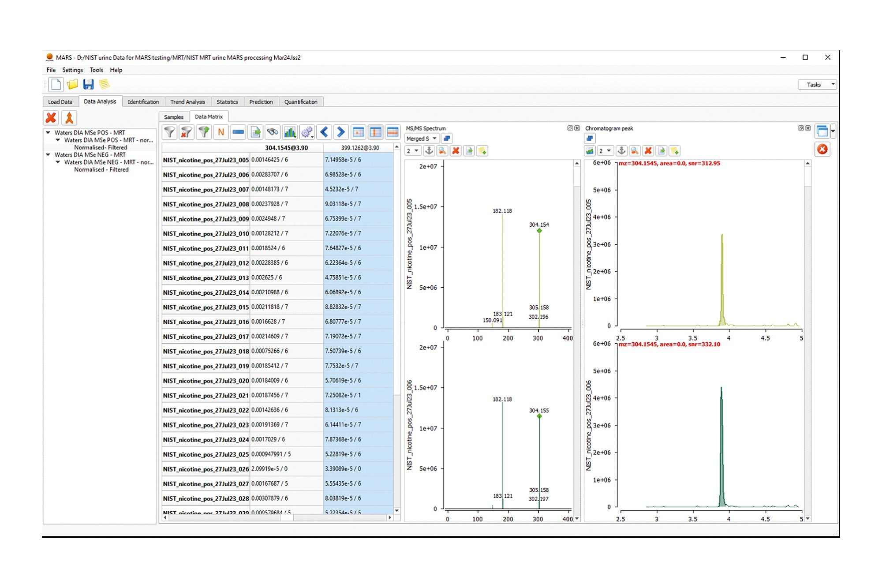
Task: Collapse the Waters DIA MSe NEG - MRT tree node
Action: click(49, 155)
